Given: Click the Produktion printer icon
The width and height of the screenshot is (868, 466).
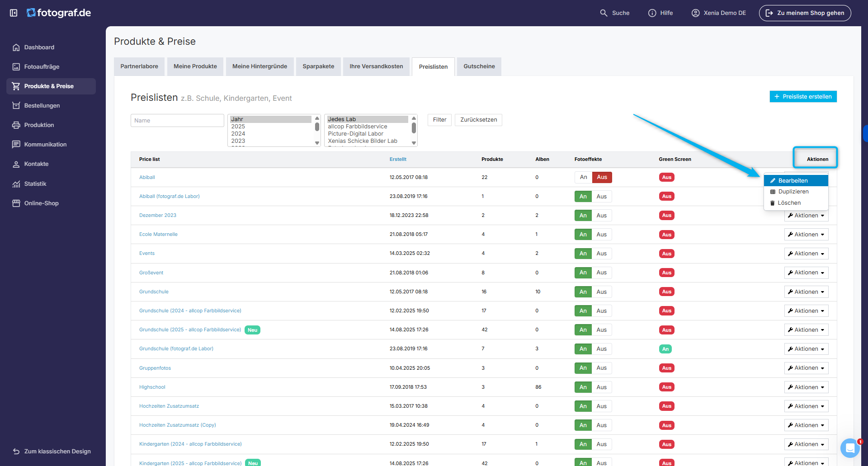Looking at the screenshot, I should 16,125.
